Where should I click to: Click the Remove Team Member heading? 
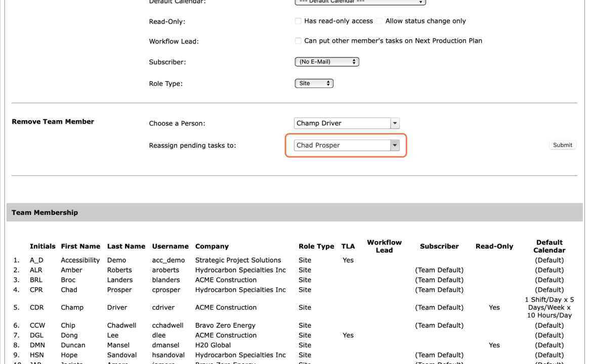click(x=53, y=121)
